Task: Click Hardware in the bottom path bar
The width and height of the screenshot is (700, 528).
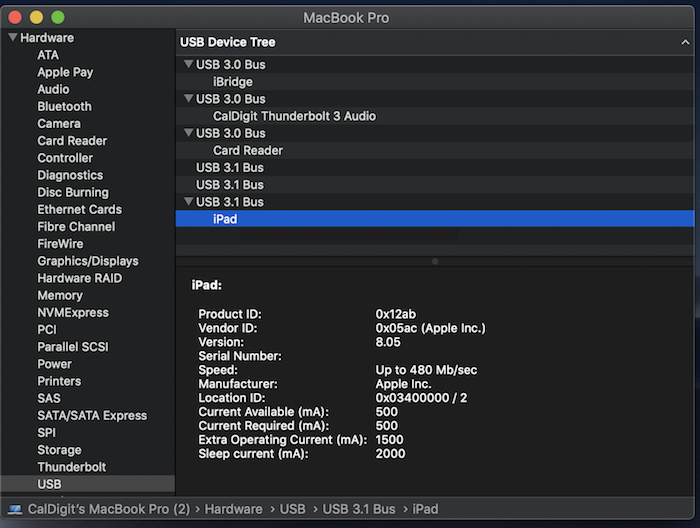Action: (233, 509)
